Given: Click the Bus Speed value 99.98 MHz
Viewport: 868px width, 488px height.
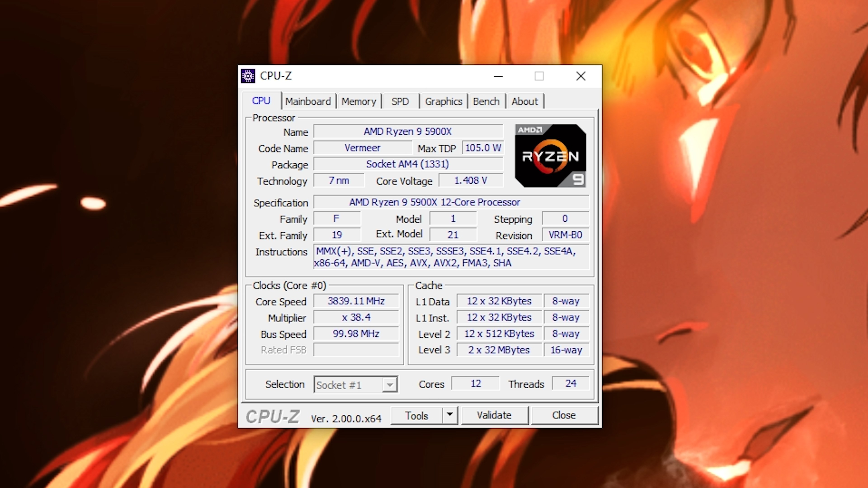Looking at the screenshot, I should coord(356,333).
